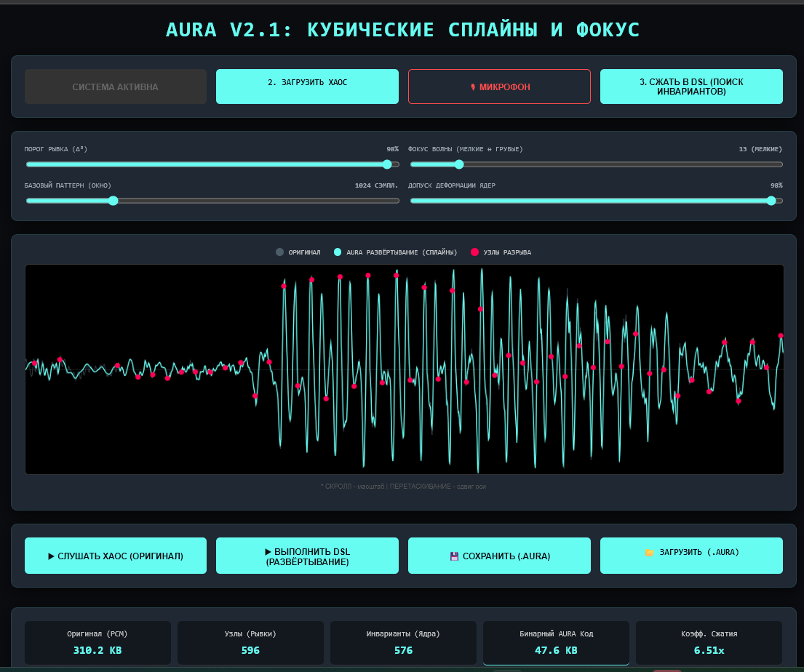Click the Бинарный AURA Код stat card
The height and width of the screenshot is (672, 804).
click(556, 642)
